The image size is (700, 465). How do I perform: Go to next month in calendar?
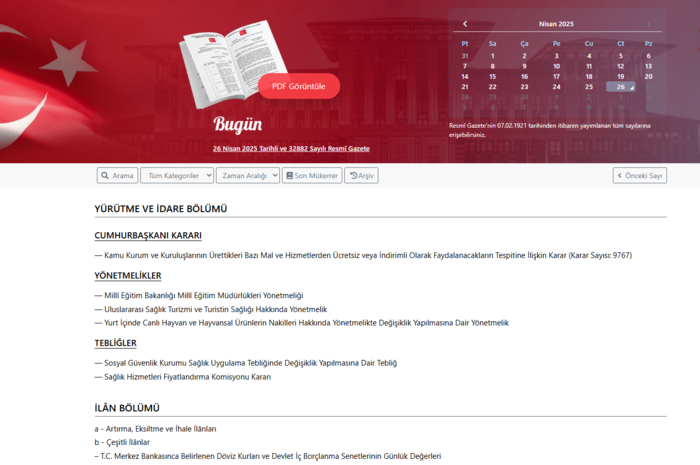click(648, 24)
